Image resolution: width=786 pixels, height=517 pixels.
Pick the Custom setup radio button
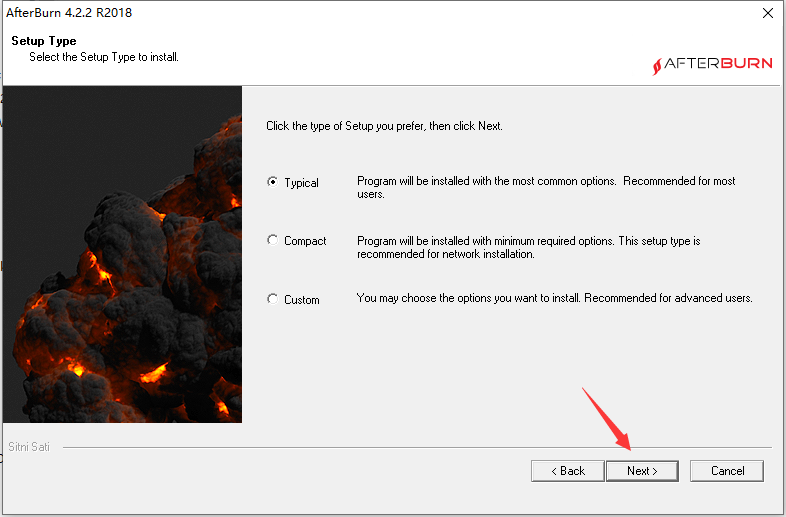pos(273,299)
